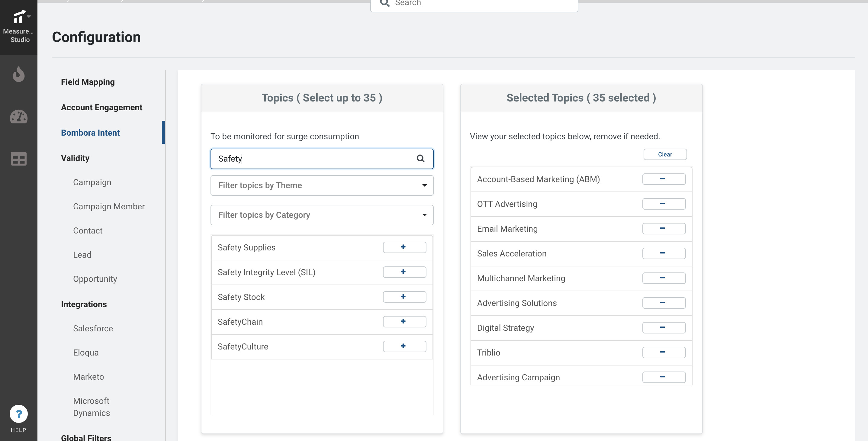868x441 pixels.
Task: Open Lead validity settings
Action: coord(82,254)
